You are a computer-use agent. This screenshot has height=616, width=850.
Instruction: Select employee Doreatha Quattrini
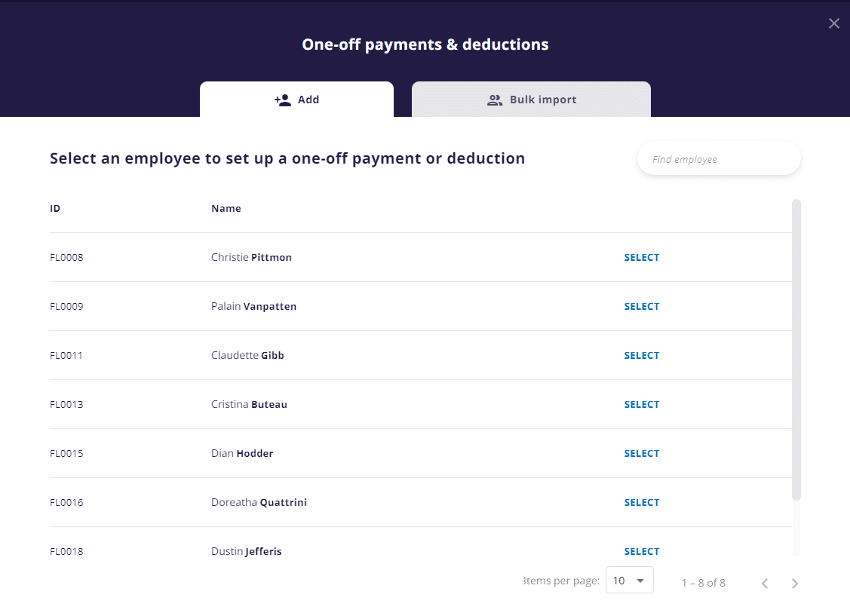click(x=641, y=502)
